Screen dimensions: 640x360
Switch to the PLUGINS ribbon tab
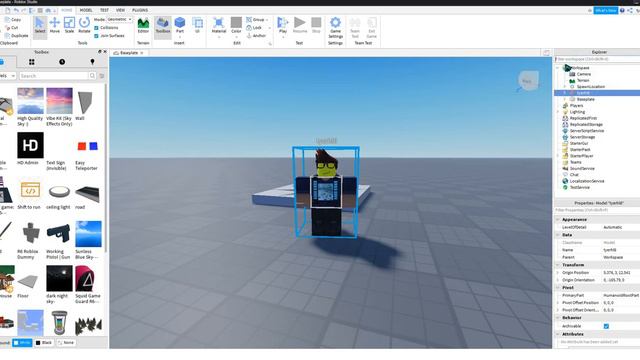point(140,10)
